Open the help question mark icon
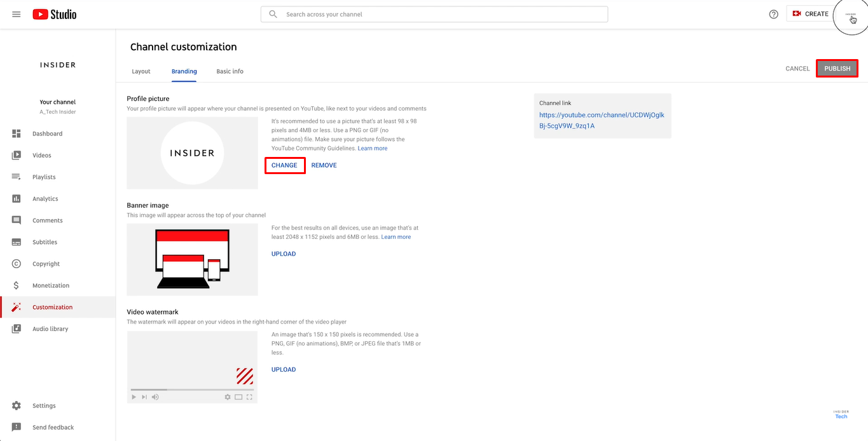This screenshot has width=868, height=441. point(773,13)
